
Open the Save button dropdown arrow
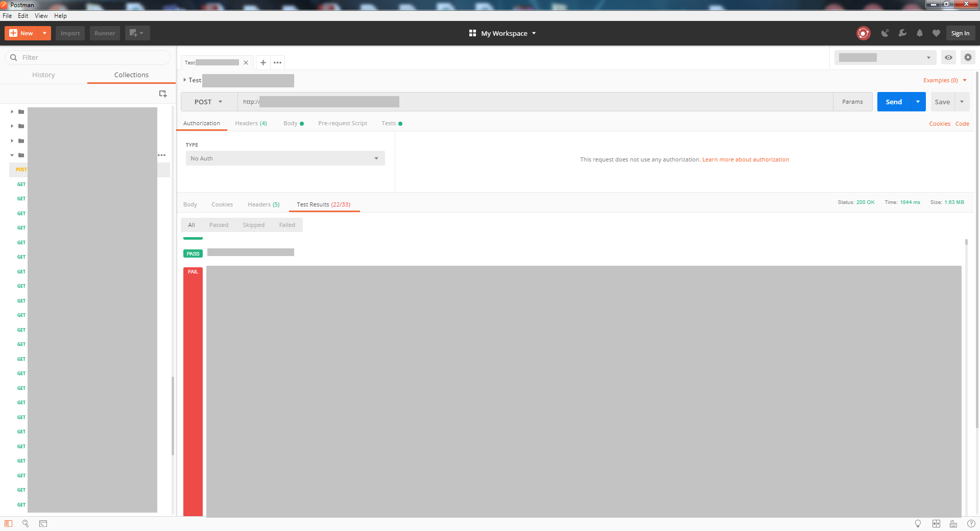(x=962, y=102)
